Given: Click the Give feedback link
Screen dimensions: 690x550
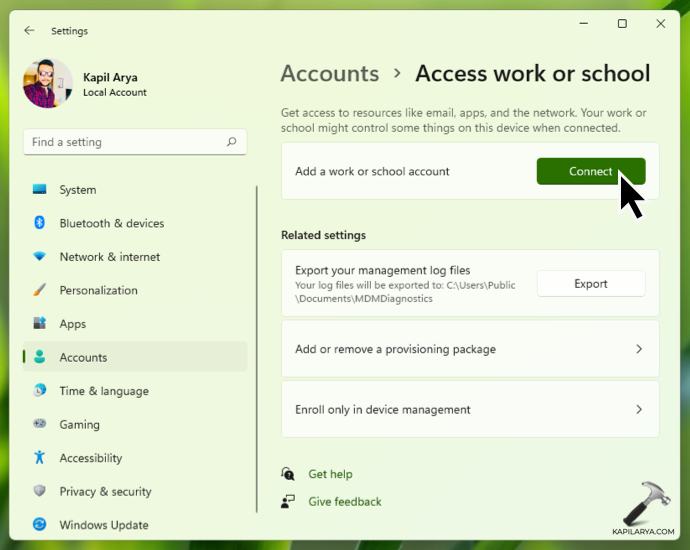Looking at the screenshot, I should coord(345,502).
